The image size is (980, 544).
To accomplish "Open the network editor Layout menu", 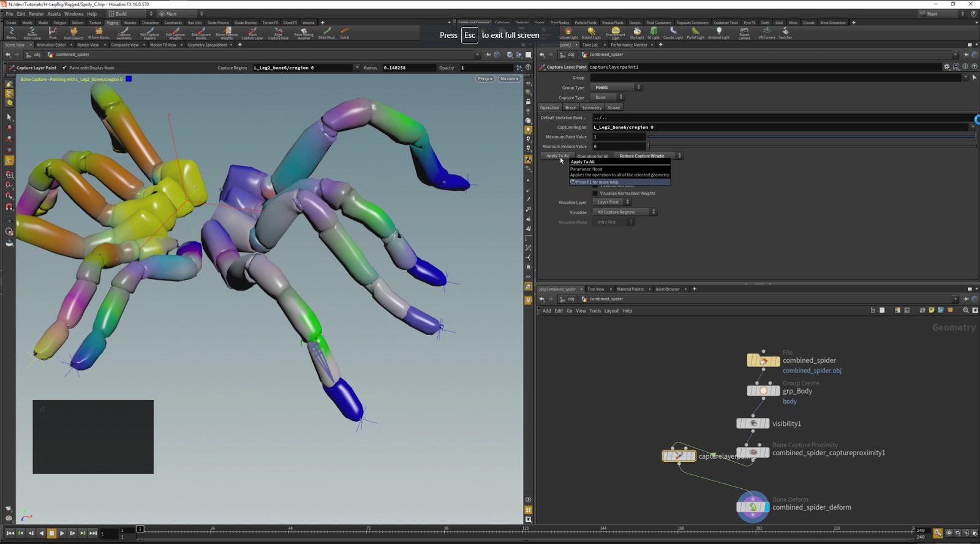I will click(x=611, y=311).
